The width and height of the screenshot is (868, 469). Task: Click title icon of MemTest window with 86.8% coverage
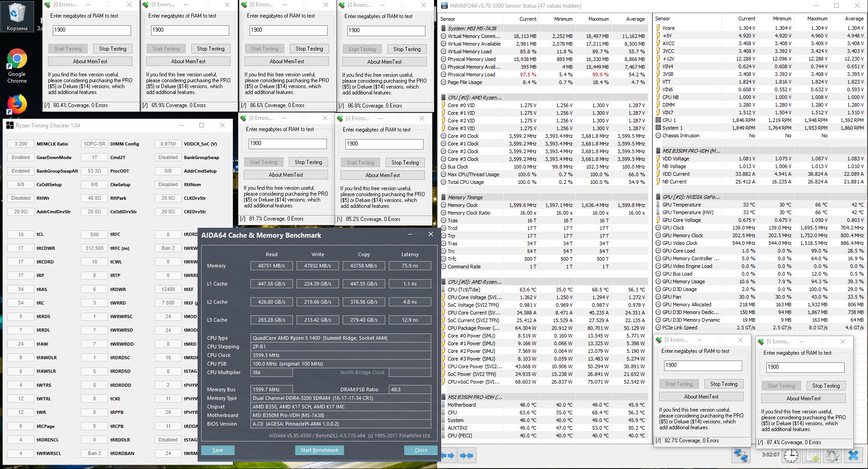[342, 5]
